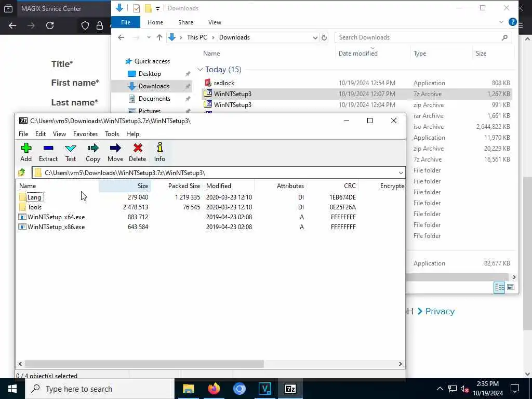This screenshot has width=532, height=399.
Task: Open the notification center icon
Action: tap(515, 389)
